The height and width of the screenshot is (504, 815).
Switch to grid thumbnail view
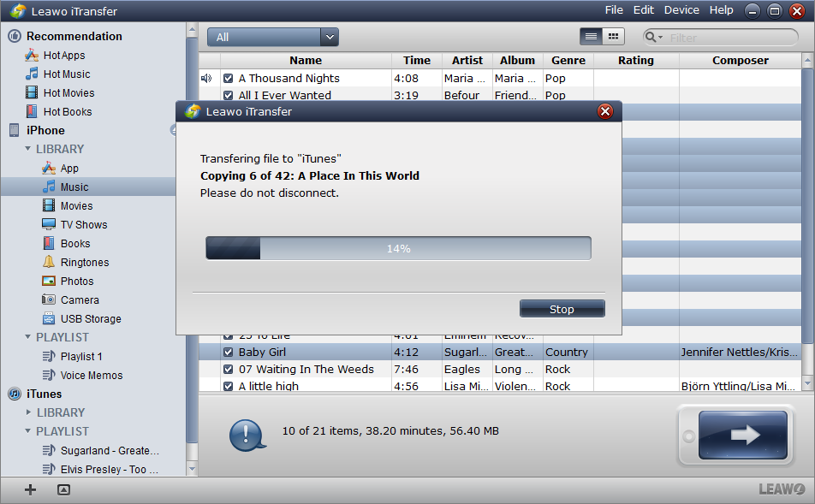pyautogui.click(x=613, y=37)
